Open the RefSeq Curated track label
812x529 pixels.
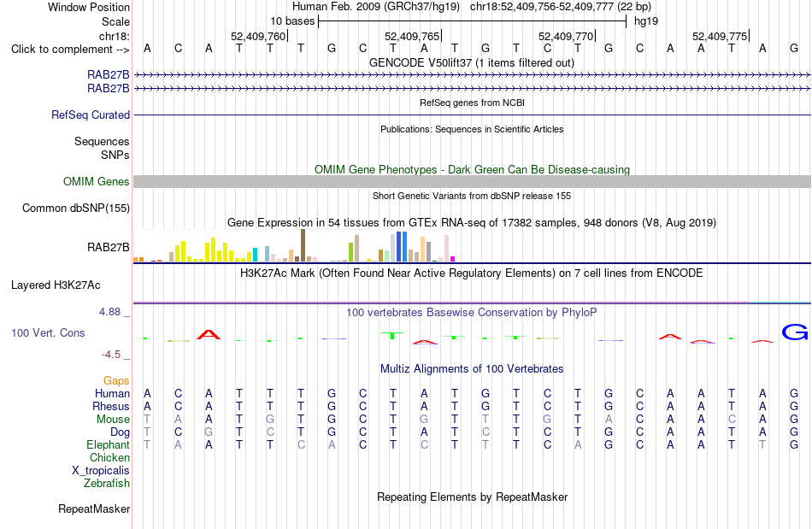point(90,115)
